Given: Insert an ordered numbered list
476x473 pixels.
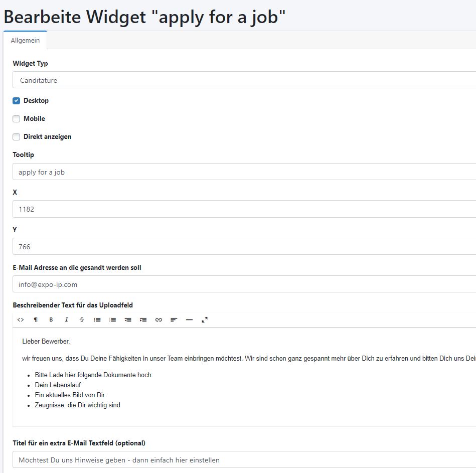Looking at the screenshot, I should click(112, 320).
